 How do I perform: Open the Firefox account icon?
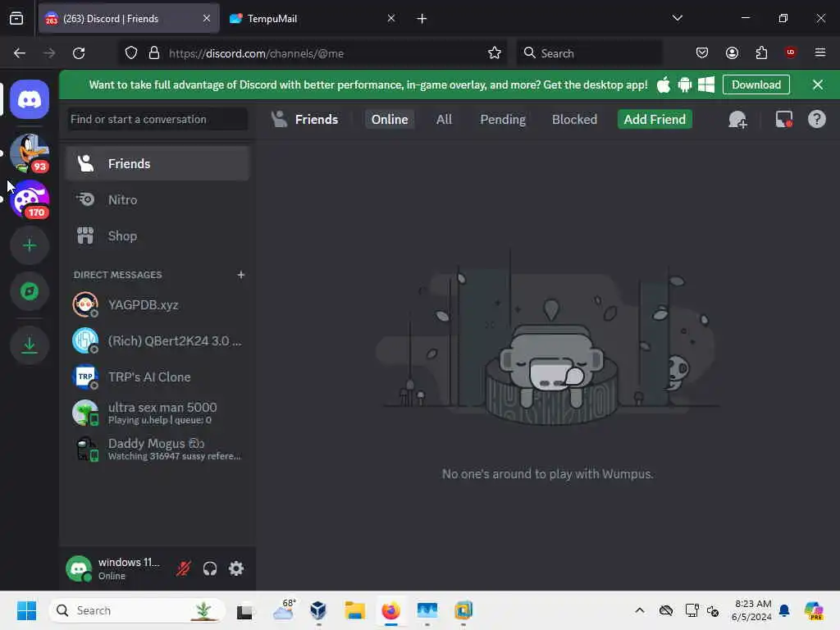click(x=732, y=53)
